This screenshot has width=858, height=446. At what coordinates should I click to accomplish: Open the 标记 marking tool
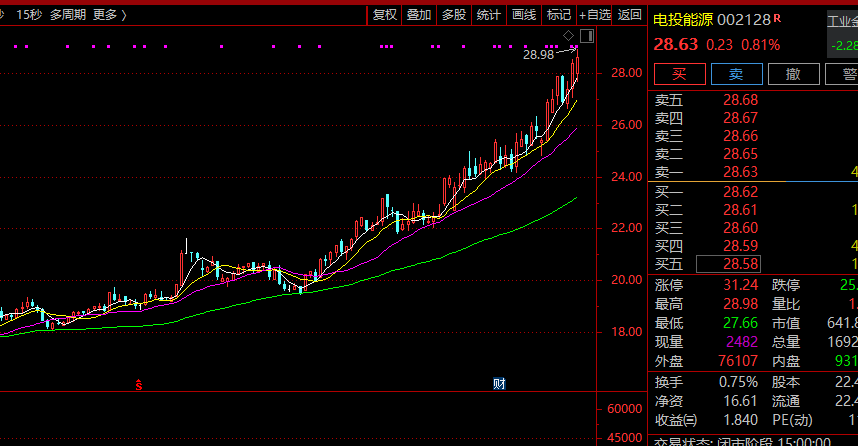tap(559, 14)
